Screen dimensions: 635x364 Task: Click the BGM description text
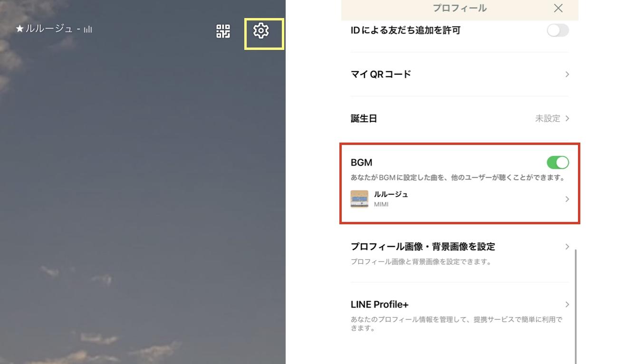click(x=458, y=178)
